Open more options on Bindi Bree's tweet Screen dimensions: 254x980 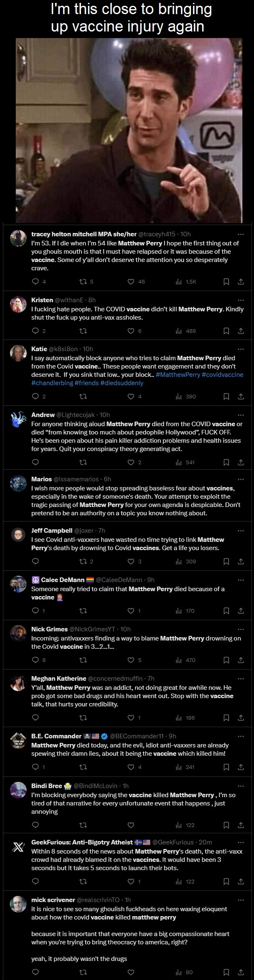241,786
